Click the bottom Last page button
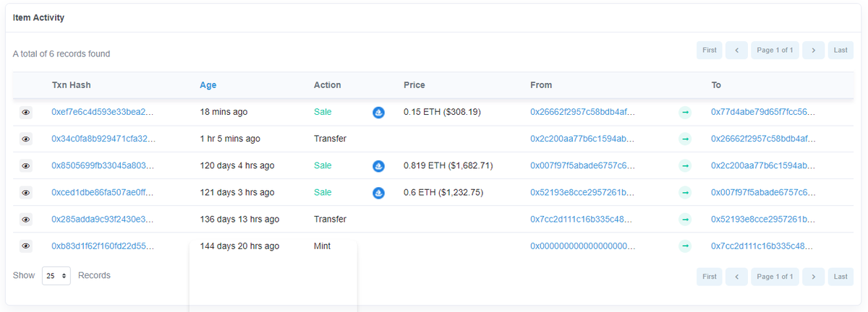This screenshot has height=312, width=868. click(841, 277)
